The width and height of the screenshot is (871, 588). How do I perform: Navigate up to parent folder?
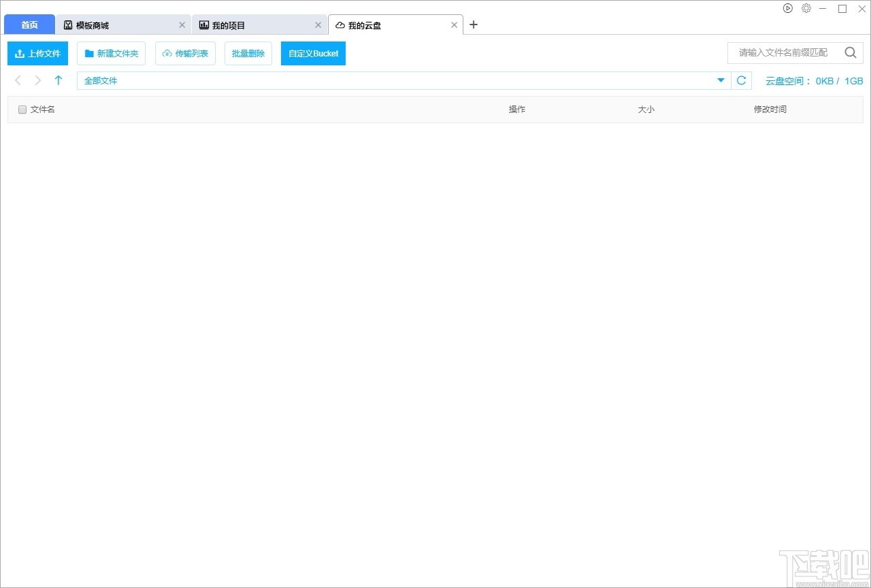tap(59, 80)
